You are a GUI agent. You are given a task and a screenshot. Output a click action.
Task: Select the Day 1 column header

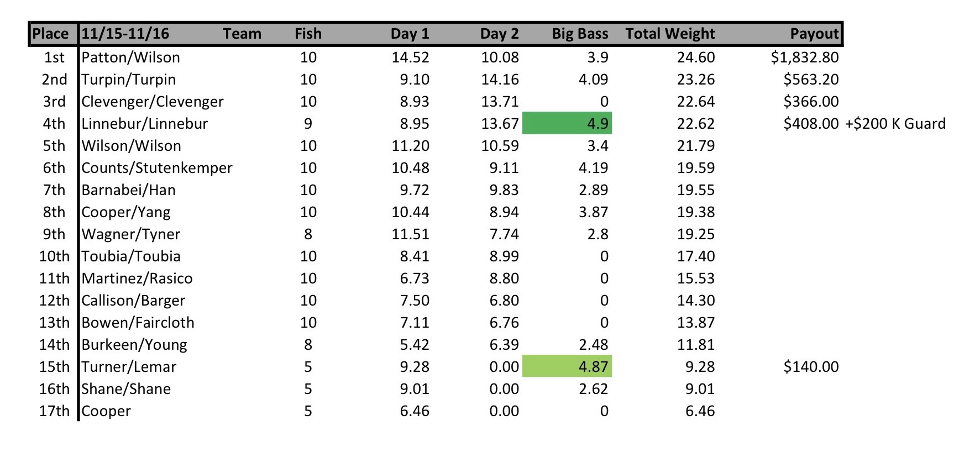pos(410,34)
